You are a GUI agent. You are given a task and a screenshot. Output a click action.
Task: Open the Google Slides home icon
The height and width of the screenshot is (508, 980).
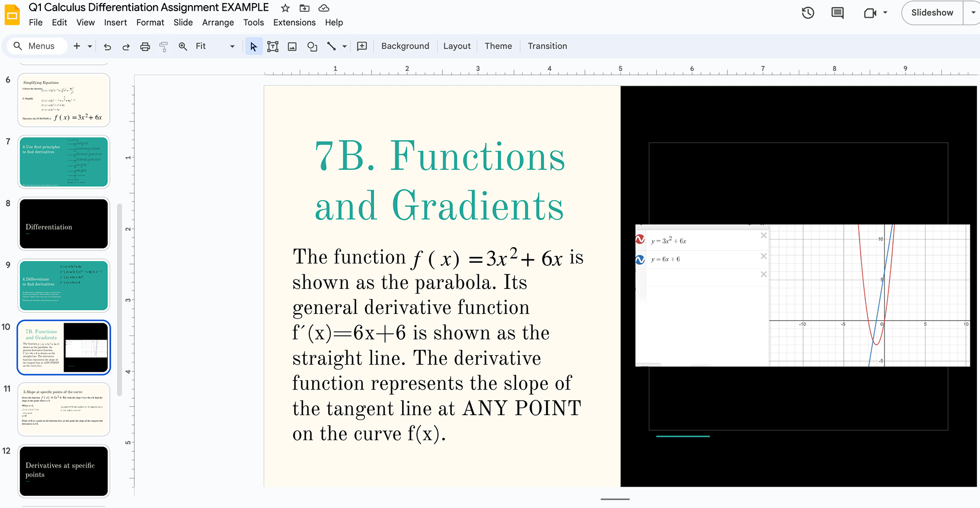[x=12, y=15]
